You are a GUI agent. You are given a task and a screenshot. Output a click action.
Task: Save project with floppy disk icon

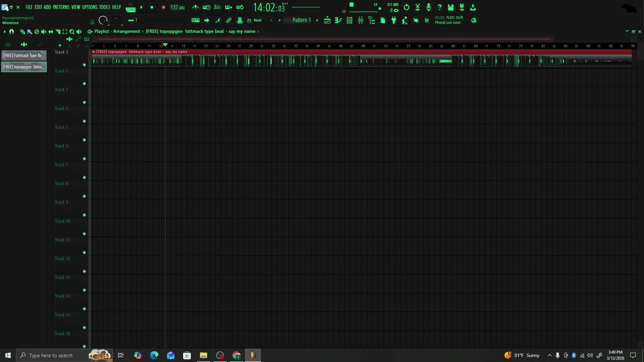coord(451,8)
